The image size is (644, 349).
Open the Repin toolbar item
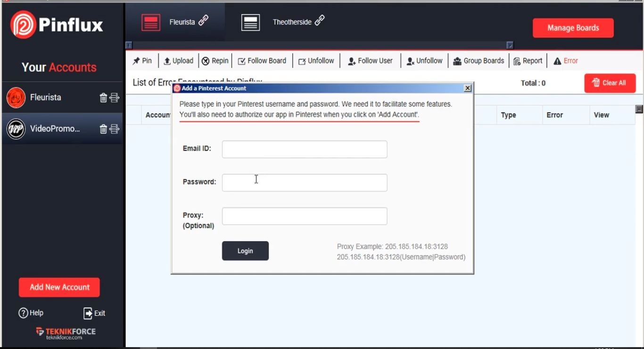[x=215, y=61]
